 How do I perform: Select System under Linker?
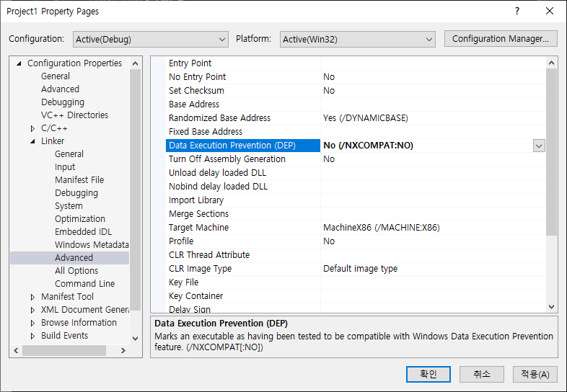(x=69, y=206)
